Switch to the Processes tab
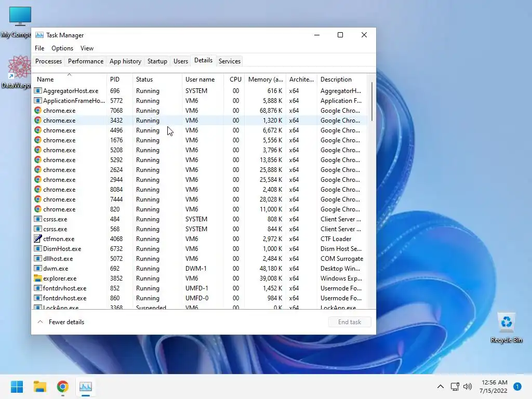Image resolution: width=532 pixels, height=399 pixels. [x=48, y=61]
